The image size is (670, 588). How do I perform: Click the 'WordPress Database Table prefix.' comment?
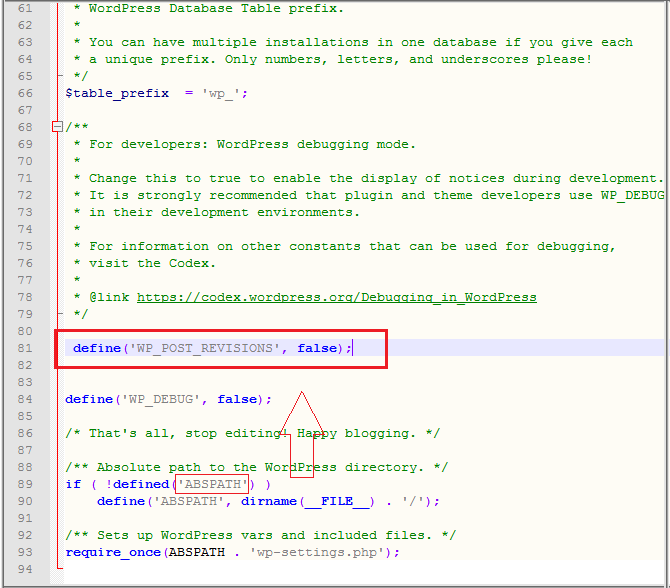pos(209,9)
